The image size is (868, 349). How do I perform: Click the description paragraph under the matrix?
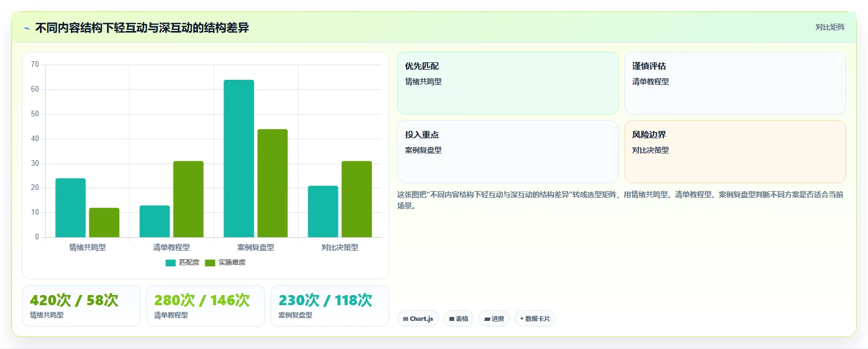(x=620, y=200)
